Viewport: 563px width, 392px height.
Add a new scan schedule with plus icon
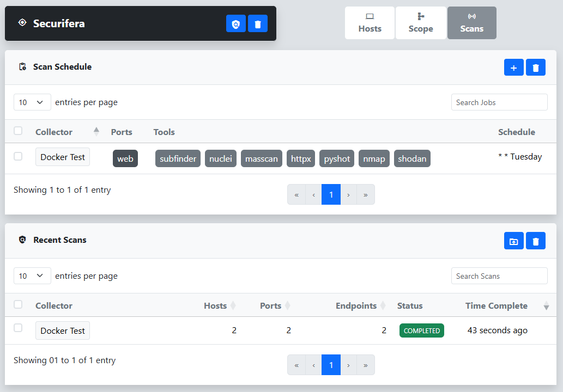coord(513,68)
